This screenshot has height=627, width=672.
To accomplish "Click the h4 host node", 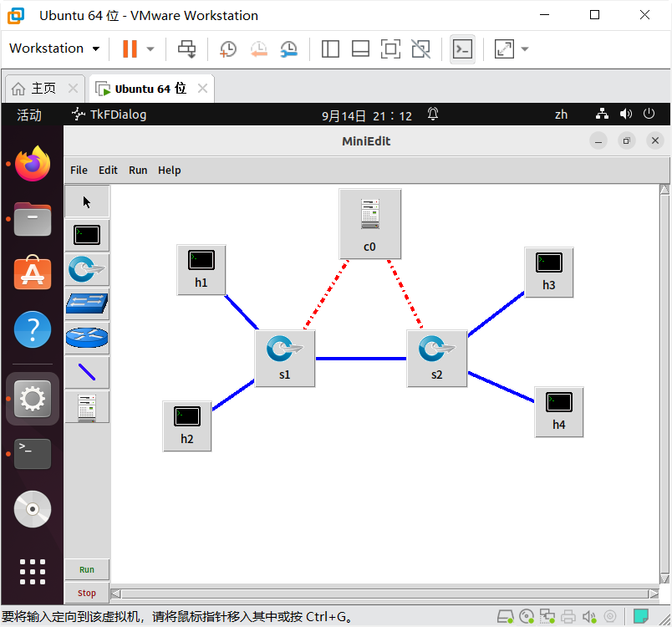I will (559, 412).
